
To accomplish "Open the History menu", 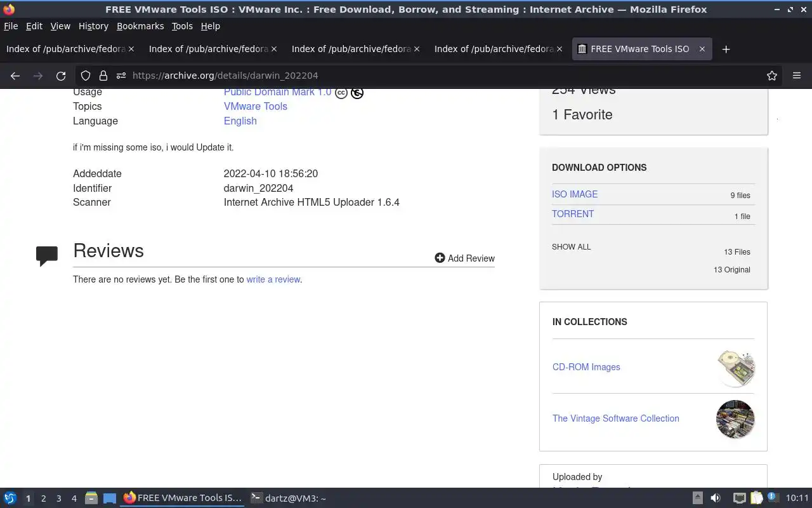I will point(93,26).
